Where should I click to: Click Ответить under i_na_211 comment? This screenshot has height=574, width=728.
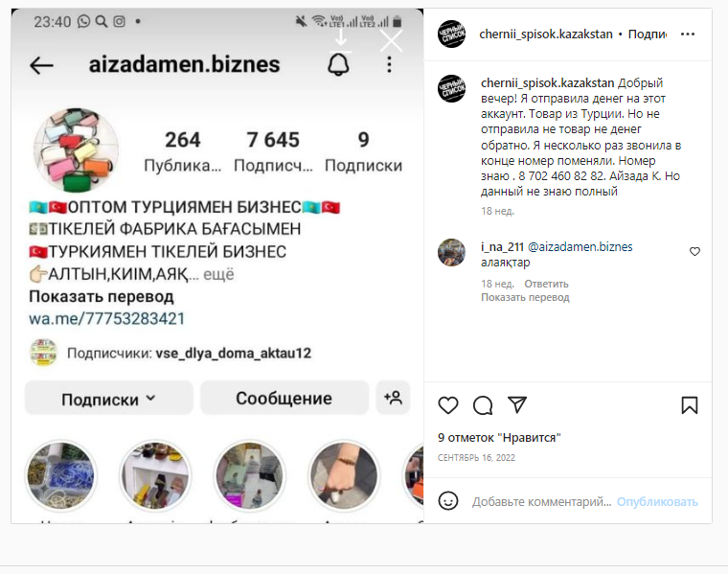pyautogui.click(x=546, y=284)
